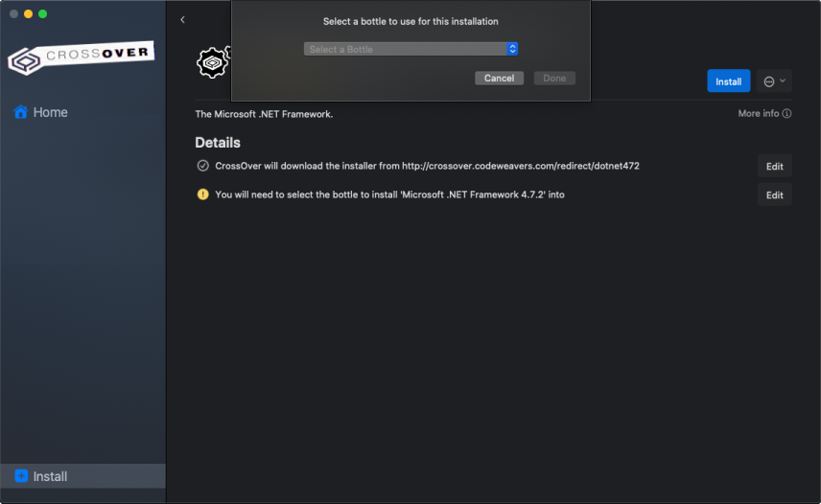The height and width of the screenshot is (504, 821).
Task: Click the yellow warning icon on the bottle row
Action: click(202, 195)
